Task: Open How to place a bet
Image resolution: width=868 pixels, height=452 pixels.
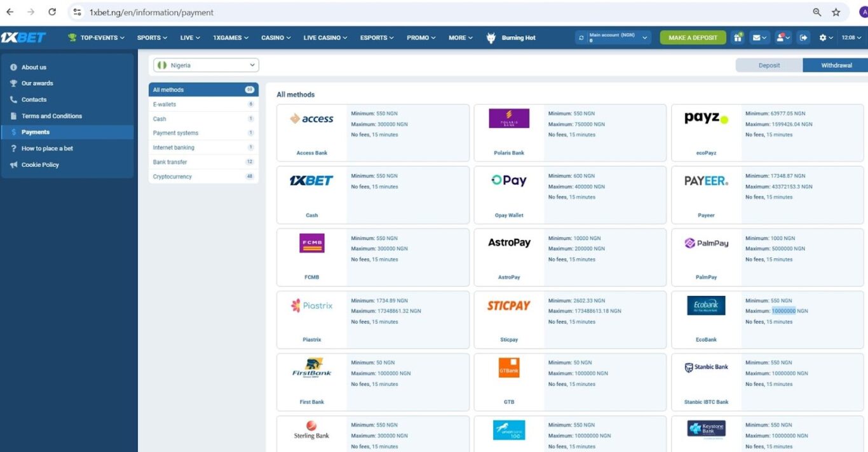Action: (x=67, y=149)
